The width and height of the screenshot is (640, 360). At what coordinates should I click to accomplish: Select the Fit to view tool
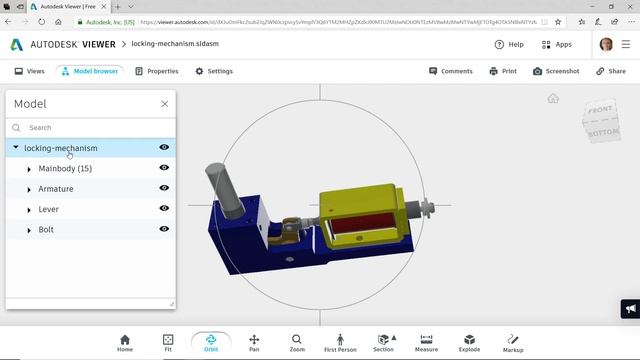click(168, 343)
